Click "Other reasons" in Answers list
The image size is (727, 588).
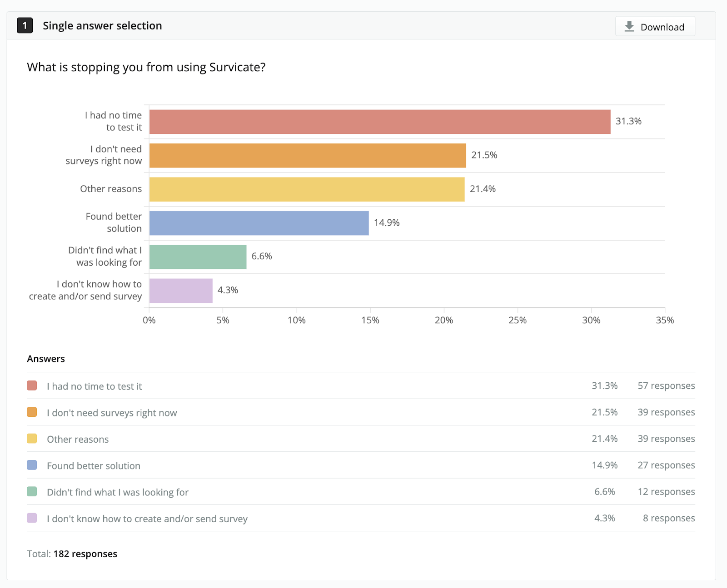[78, 439]
